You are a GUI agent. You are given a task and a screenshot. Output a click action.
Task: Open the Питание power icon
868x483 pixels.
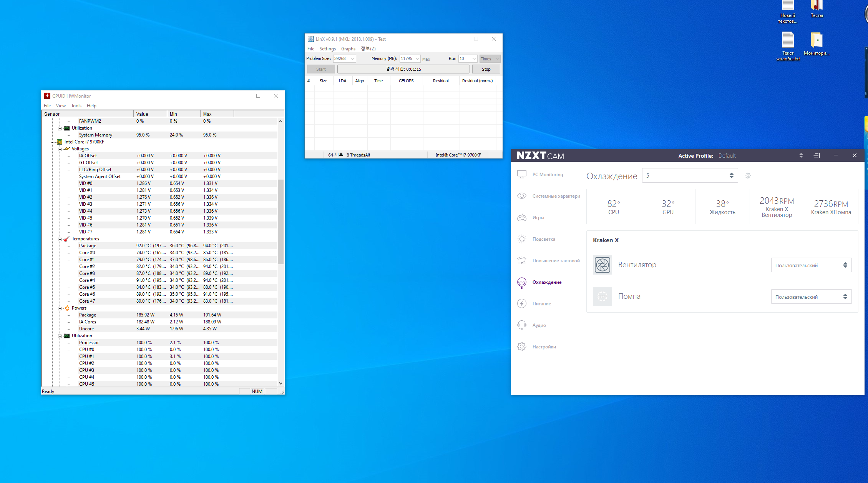click(x=521, y=303)
